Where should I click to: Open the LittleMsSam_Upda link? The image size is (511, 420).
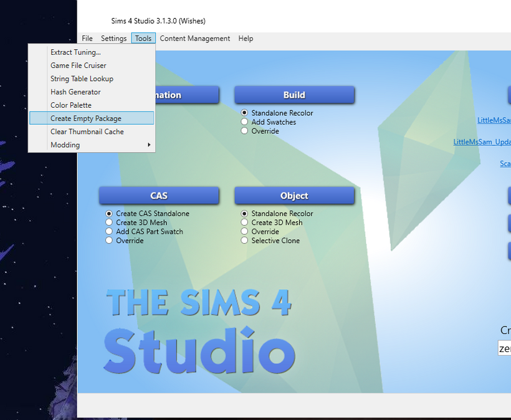click(482, 142)
